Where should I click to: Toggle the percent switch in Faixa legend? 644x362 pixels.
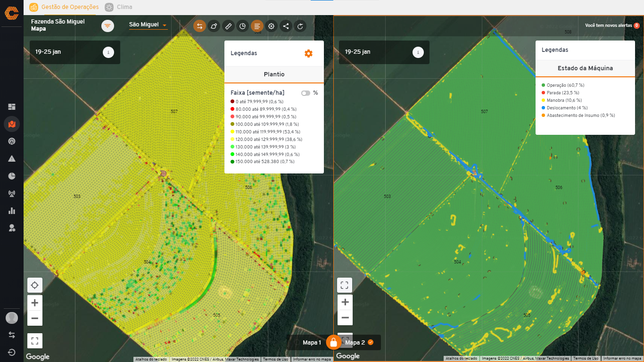[306, 93]
